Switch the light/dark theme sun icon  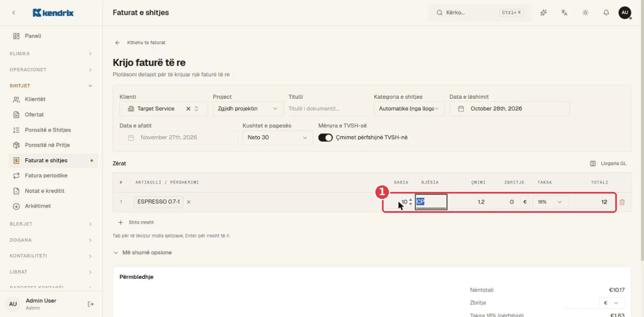[585, 13]
